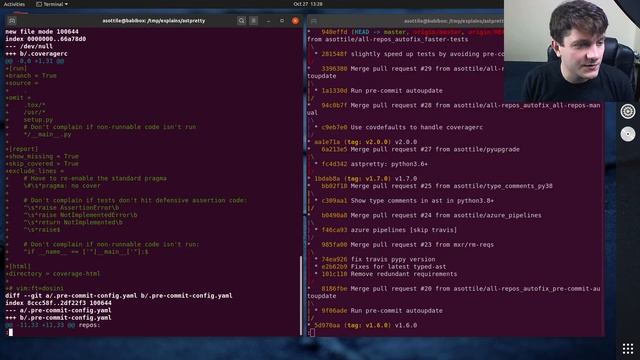Open a new tab in left terminal

12,20
